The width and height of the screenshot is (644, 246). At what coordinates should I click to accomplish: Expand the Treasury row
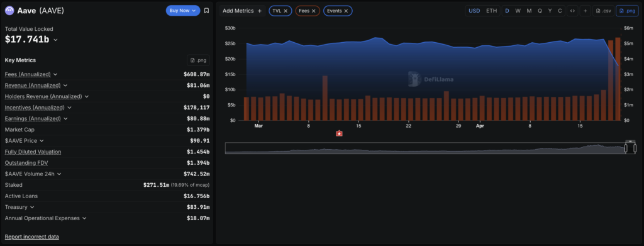coord(33,208)
